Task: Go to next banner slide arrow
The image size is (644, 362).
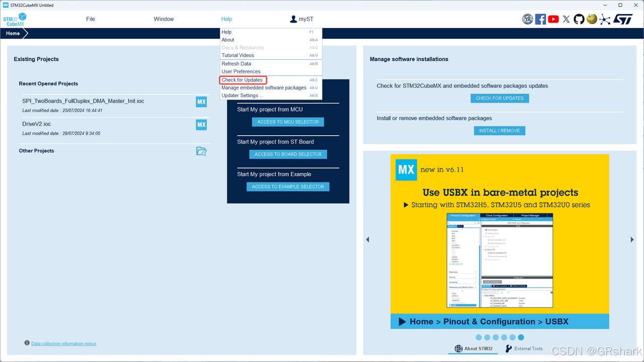Action: [632, 240]
